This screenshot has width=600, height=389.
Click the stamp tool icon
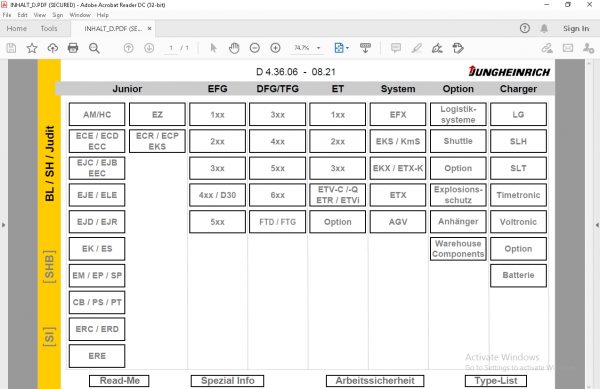point(458,48)
